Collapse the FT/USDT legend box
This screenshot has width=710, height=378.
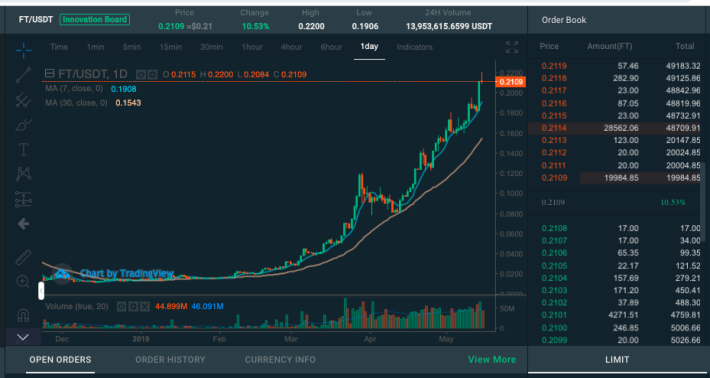coord(49,73)
